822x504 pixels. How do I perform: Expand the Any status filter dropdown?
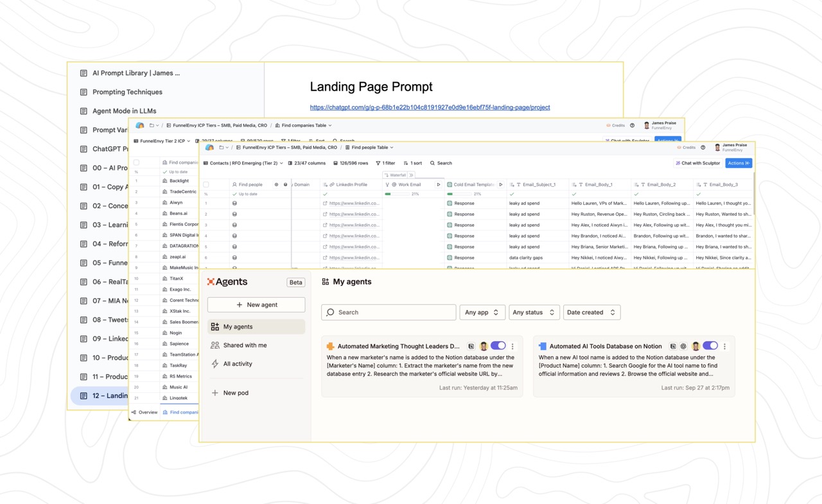(534, 312)
